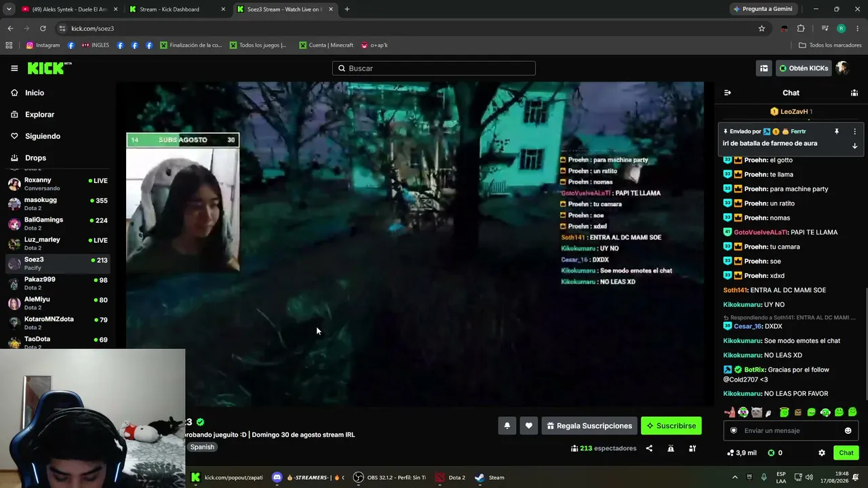The height and width of the screenshot is (488, 868).
Task: Open the Chrome tab search dropdown
Action: point(9,9)
